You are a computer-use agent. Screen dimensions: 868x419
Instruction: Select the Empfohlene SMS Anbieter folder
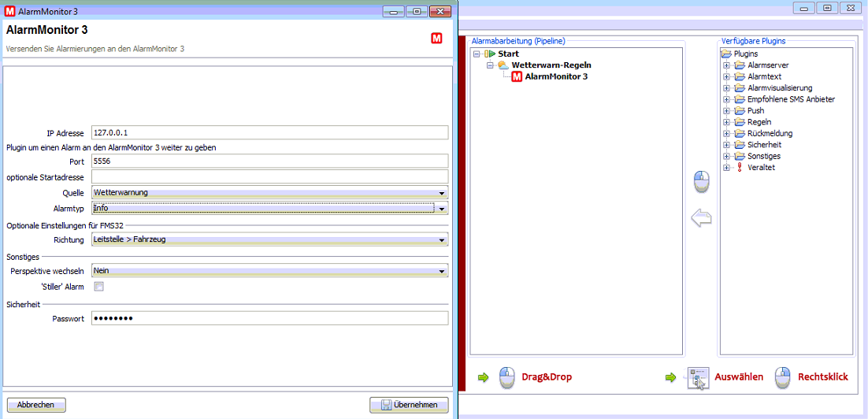(791, 99)
